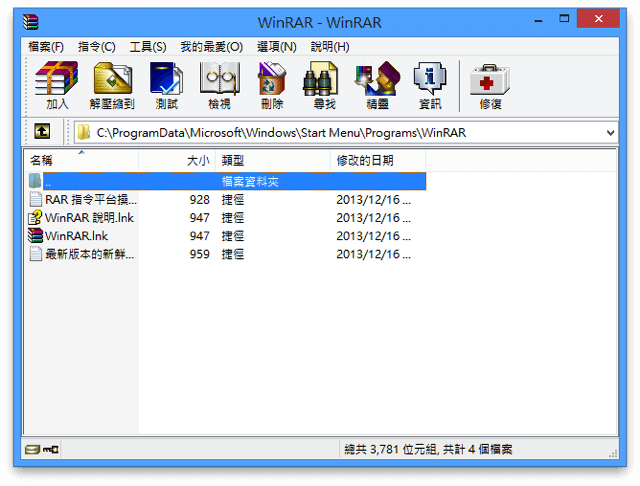640x486 pixels.
Task: Click the 檔案資料夾 type cell
Action: 250,182
